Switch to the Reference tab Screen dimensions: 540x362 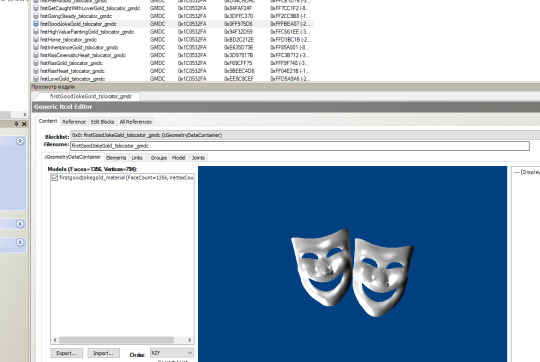[74, 122]
